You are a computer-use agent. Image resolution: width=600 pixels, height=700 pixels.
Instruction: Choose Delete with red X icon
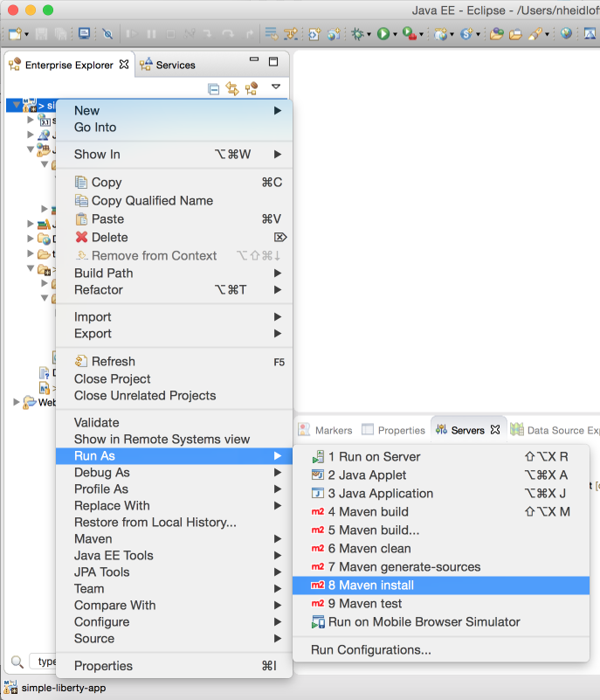point(175,237)
